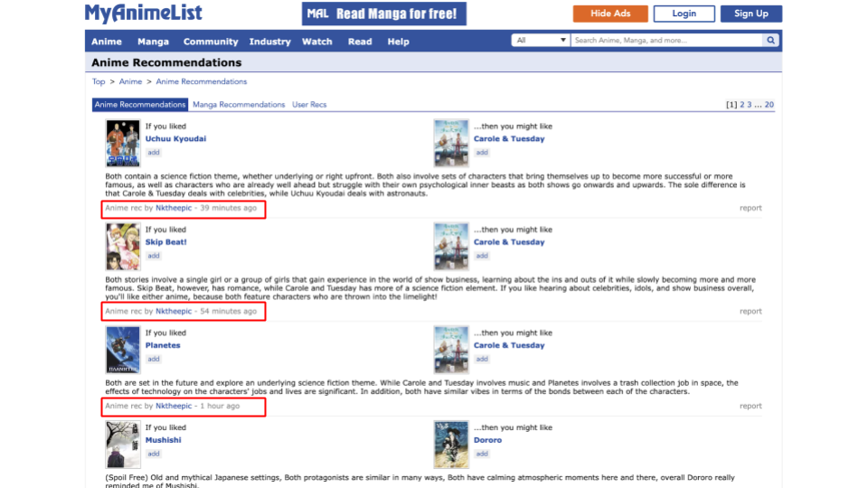Image resolution: width=868 pixels, height=488 pixels.
Task: Open the Manga menu
Action: [153, 42]
